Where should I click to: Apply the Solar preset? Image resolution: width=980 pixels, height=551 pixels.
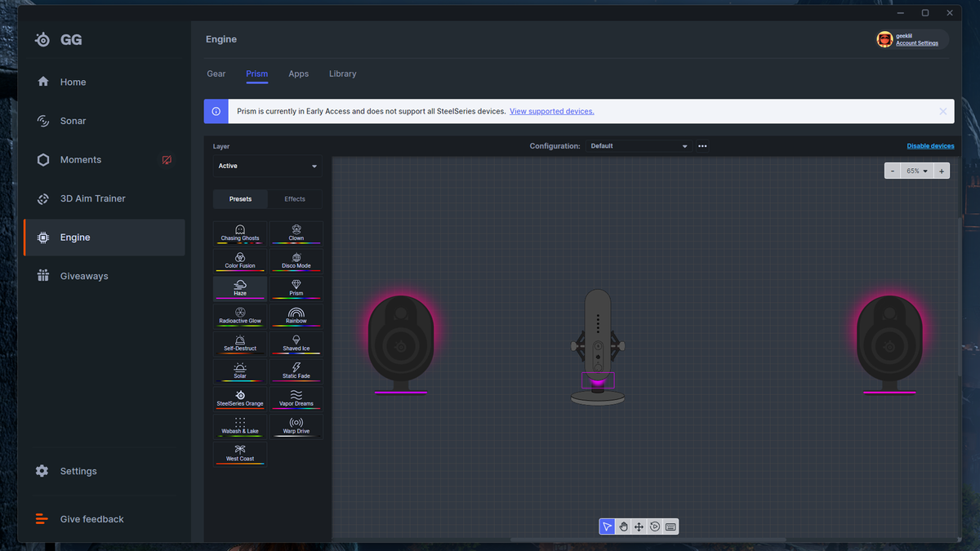coord(240,371)
